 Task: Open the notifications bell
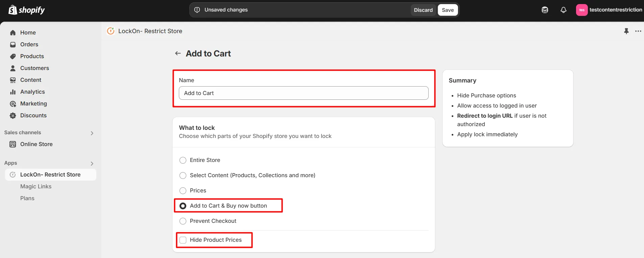(564, 10)
